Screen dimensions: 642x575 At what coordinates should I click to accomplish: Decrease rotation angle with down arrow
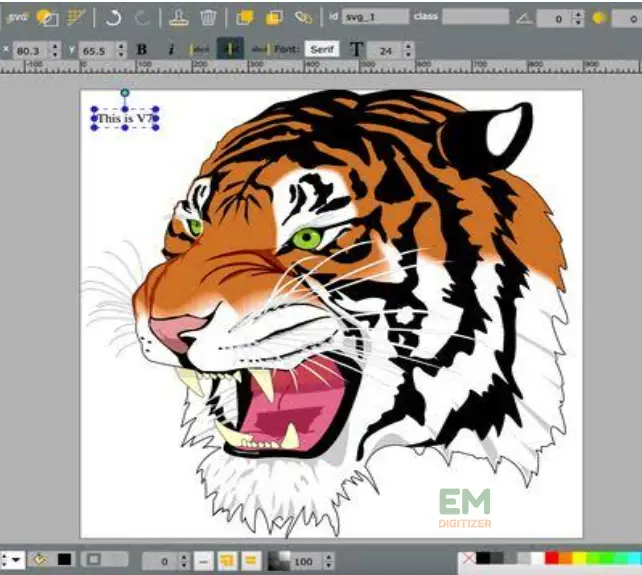[578, 23]
